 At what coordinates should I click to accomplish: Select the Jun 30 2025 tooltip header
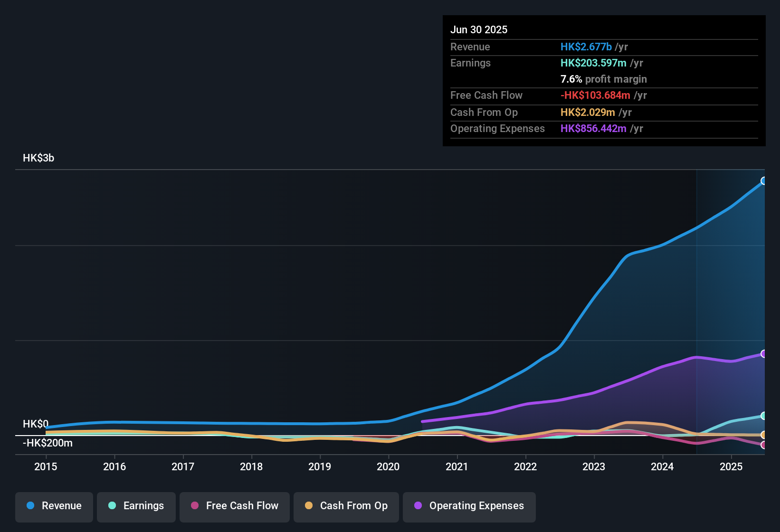[479, 29]
